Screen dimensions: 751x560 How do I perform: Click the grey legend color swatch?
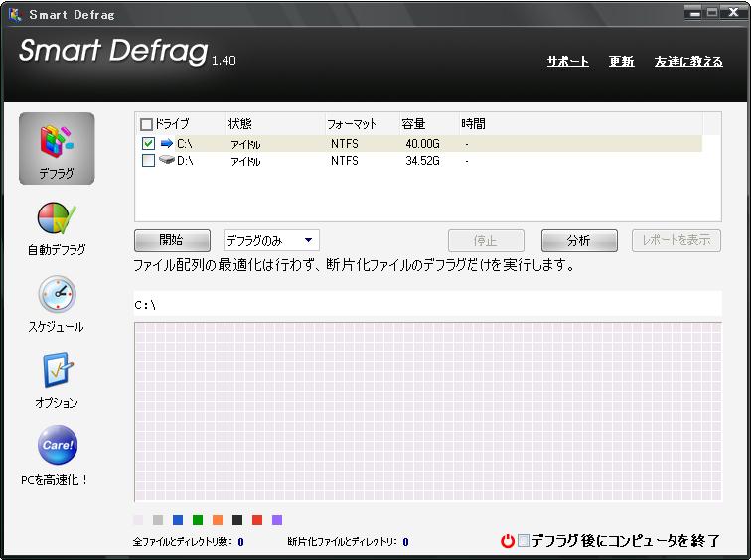pos(158,520)
